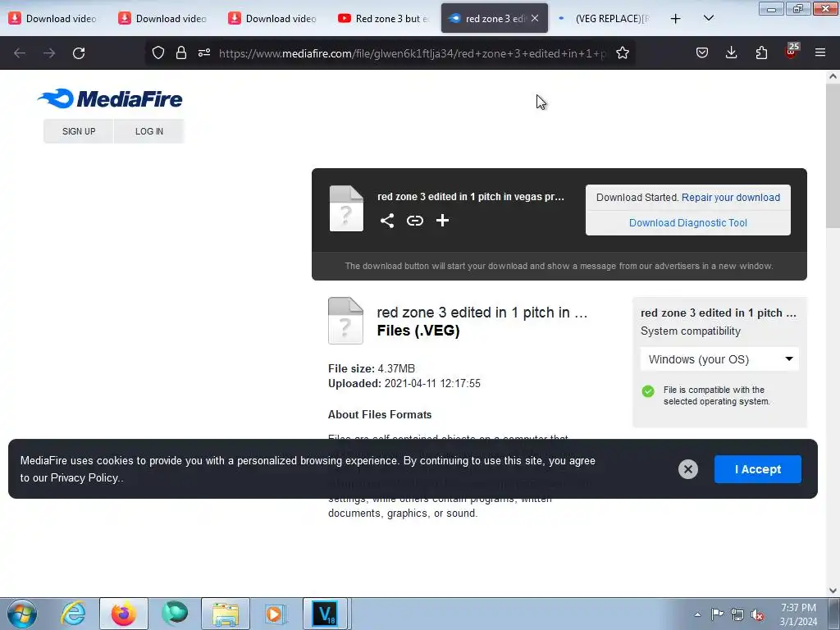
Task: Click the address bar URL field
Action: pyautogui.click(x=413, y=53)
